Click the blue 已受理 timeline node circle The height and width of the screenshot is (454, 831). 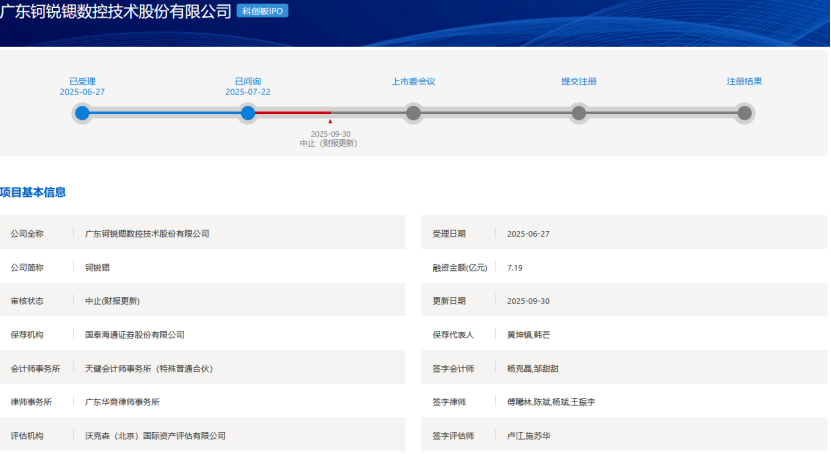[x=82, y=113]
